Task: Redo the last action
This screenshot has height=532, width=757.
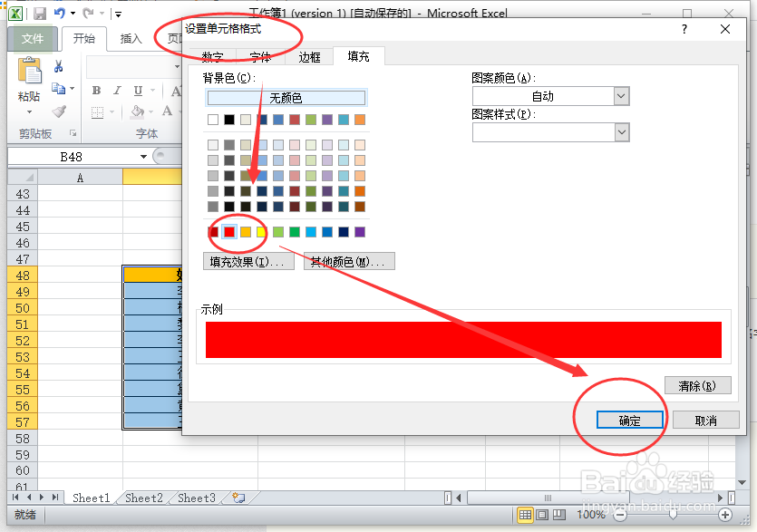Action: [88, 13]
